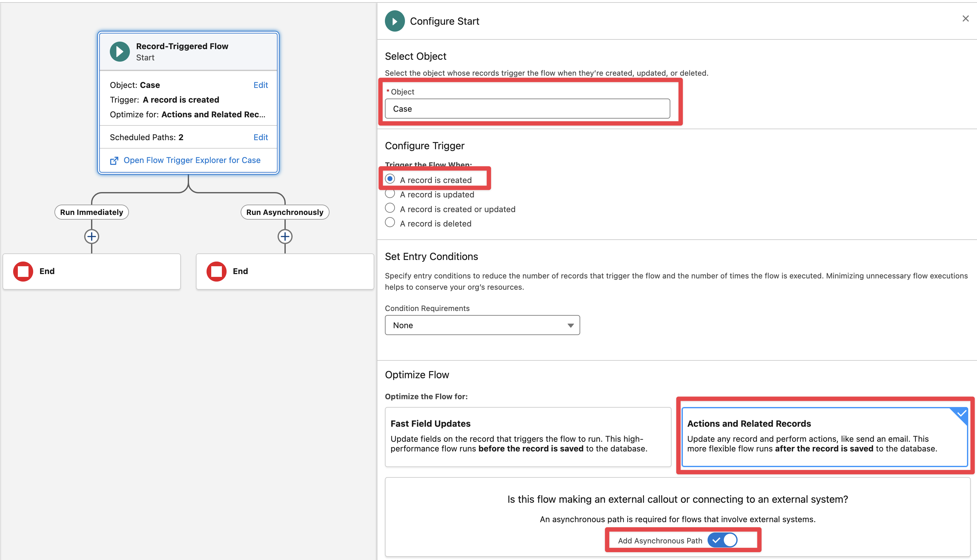Choose Fast Field Updates optimization card
The width and height of the screenshot is (977, 560).
point(528,437)
